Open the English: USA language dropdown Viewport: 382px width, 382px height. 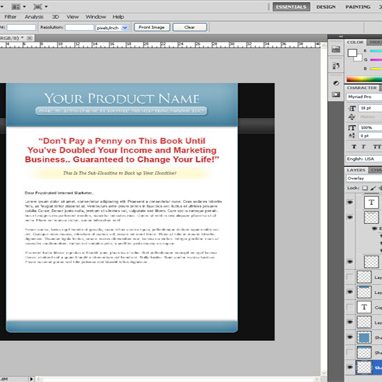click(364, 159)
